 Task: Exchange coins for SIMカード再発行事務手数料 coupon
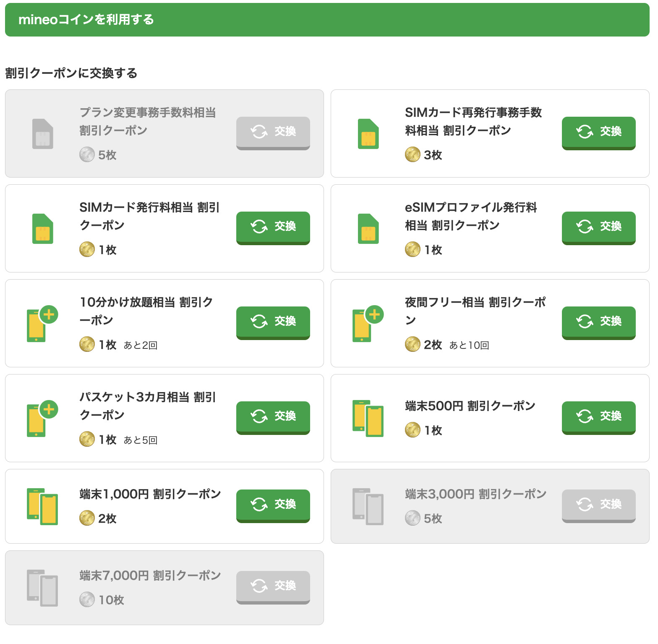pos(598,132)
